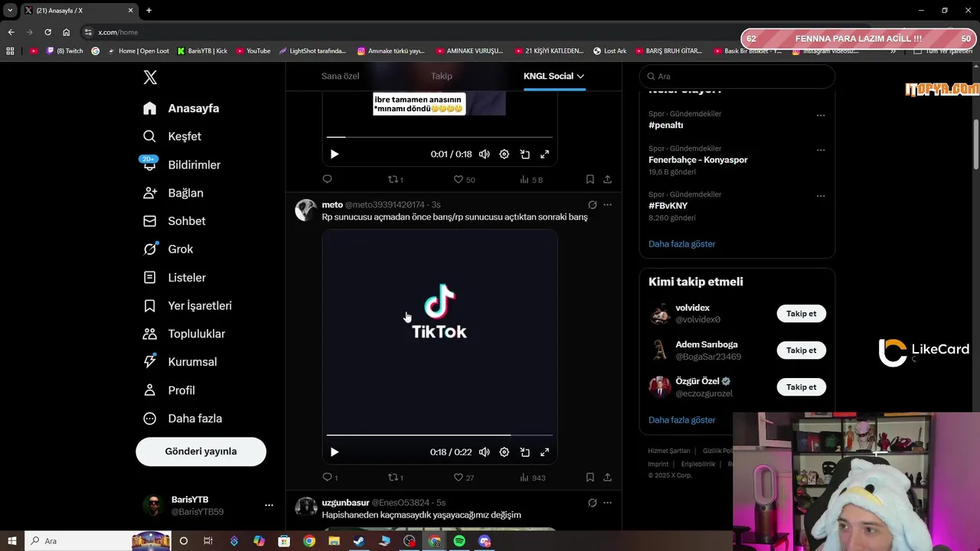Click the Profil person icon
Screen dimensions: 980x551
tap(150, 390)
